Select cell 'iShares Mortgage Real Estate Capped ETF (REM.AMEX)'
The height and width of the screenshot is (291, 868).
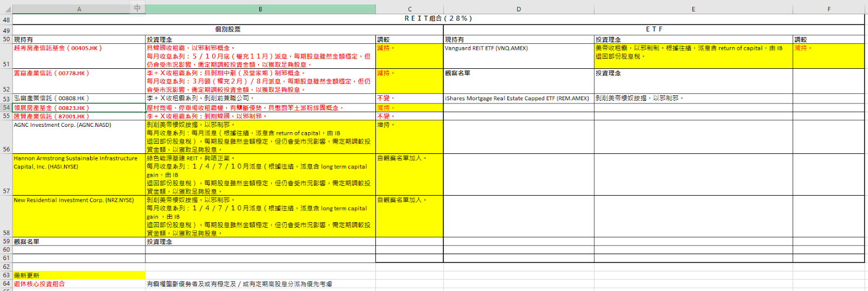pos(519,99)
